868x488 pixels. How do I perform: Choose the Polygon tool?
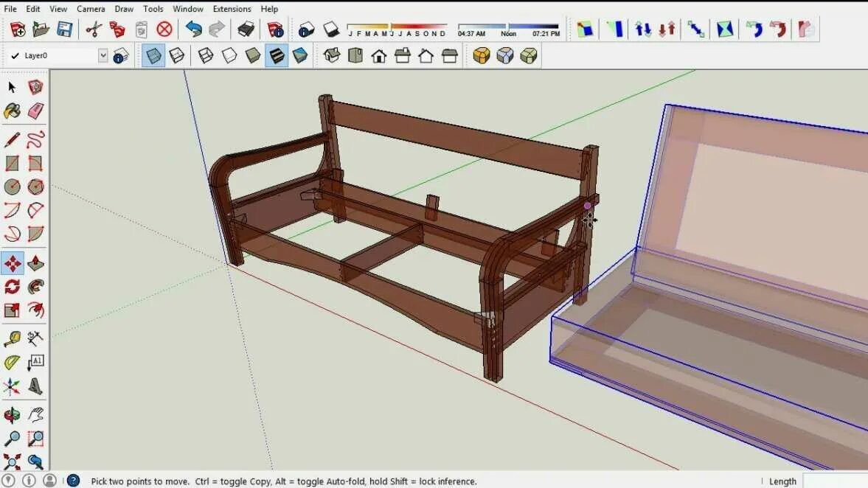point(35,187)
